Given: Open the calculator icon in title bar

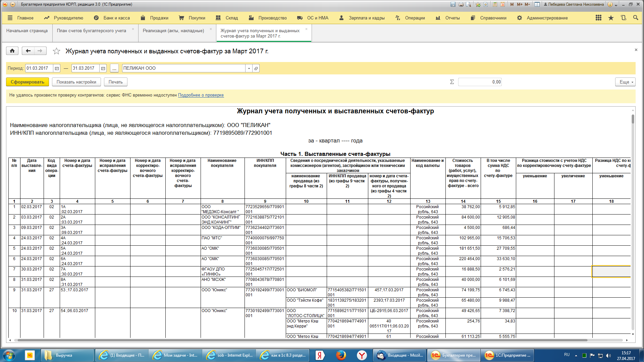Looking at the screenshot, I should tap(495, 4).
